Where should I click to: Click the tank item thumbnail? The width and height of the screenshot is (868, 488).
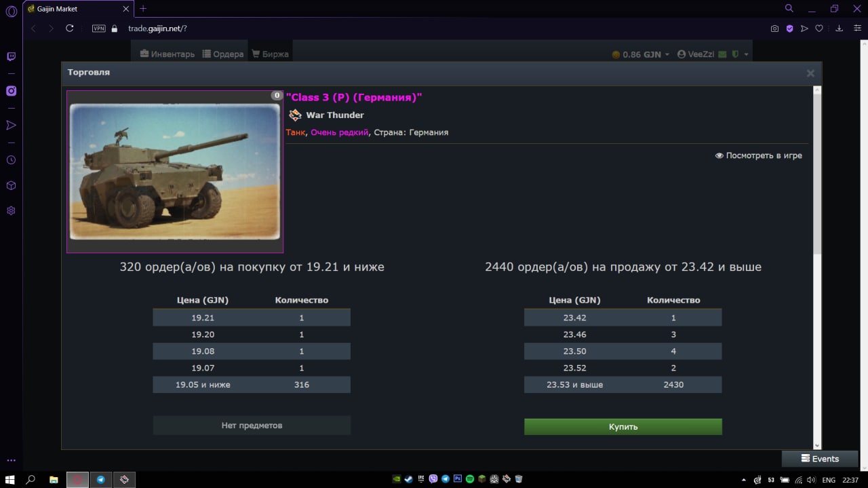pos(175,172)
